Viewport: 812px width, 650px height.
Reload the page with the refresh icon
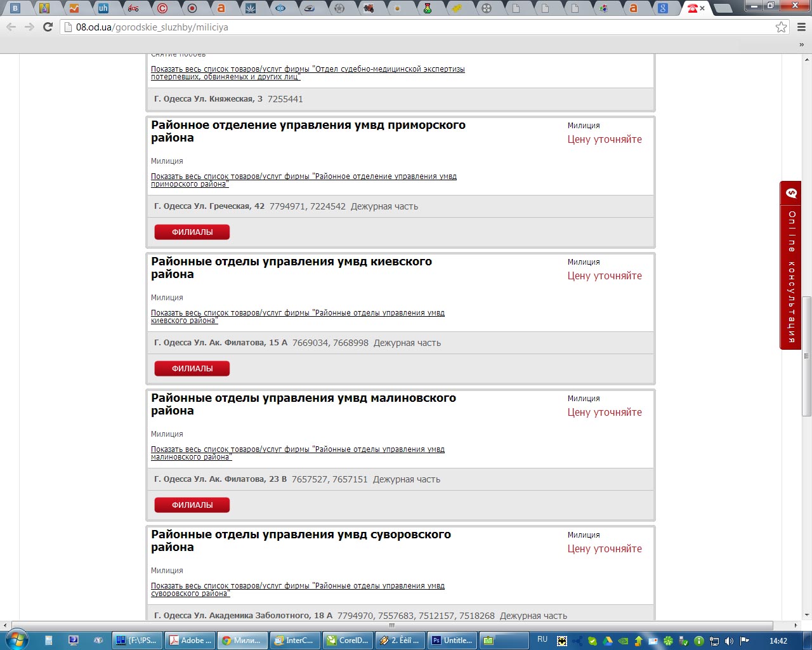tap(48, 27)
